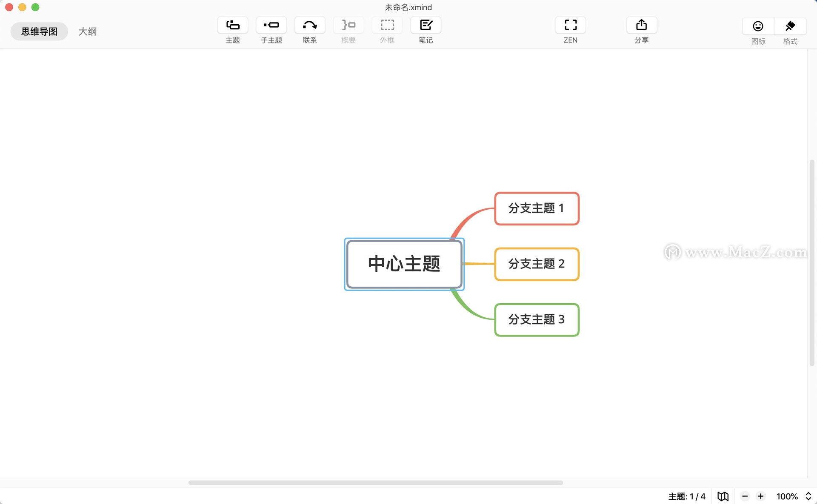Switch to the 思维导图 mind map tab
The width and height of the screenshot is (817, 504).
point(39,31)
